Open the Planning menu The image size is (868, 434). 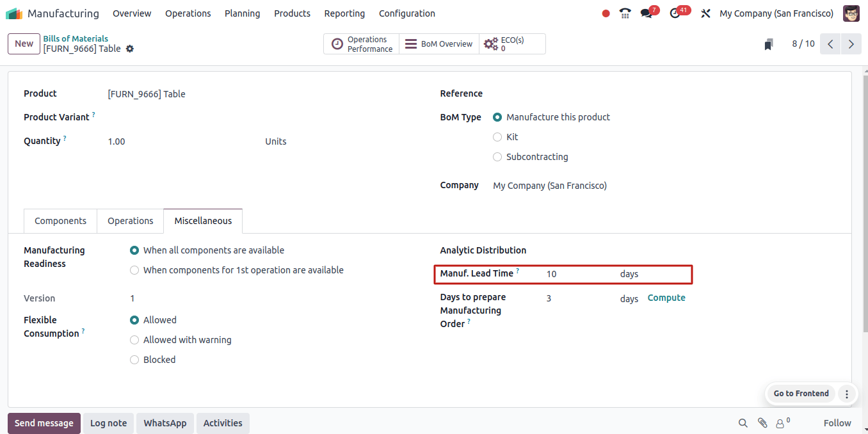click(x=243, y=13)
